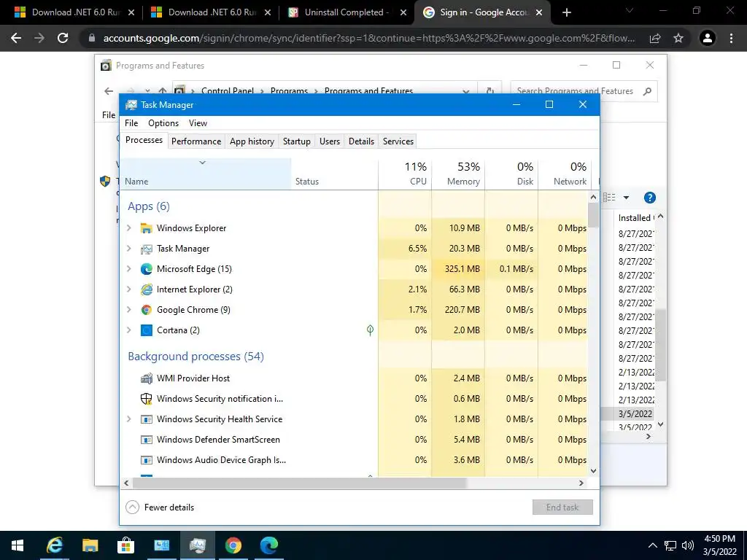Viewport: 747px width, 560px height.
Task: Click the network tray icon
Action: click(x=670, y=545)
